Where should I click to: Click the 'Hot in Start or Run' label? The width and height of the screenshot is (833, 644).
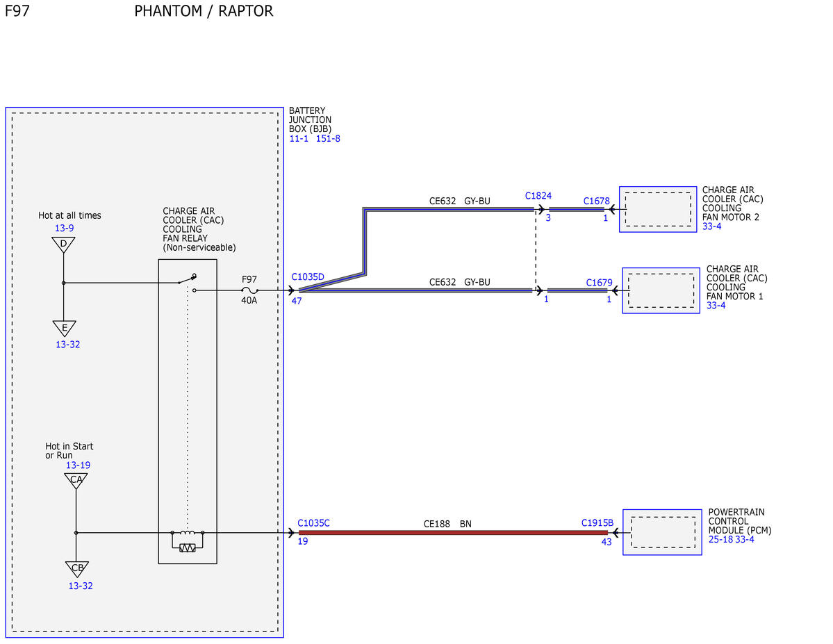(x=69, y=451)
